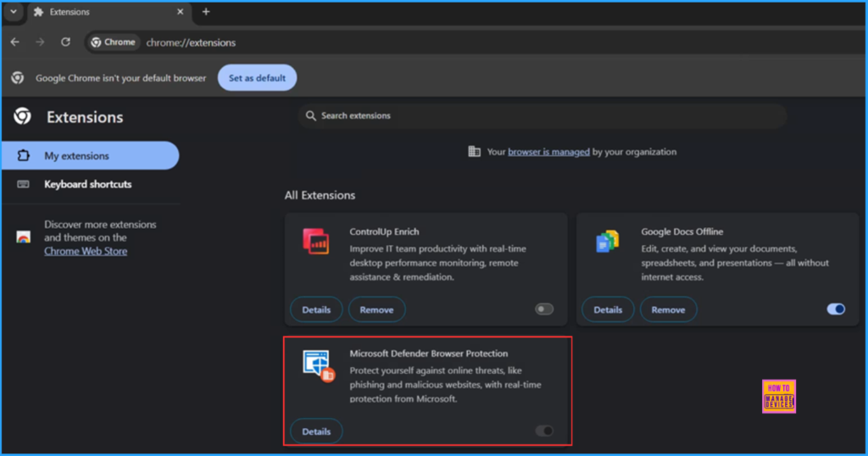Click the Chrome Web Store rainbow icon
This screenshot has height=456, width=868.
pos(23,237)
